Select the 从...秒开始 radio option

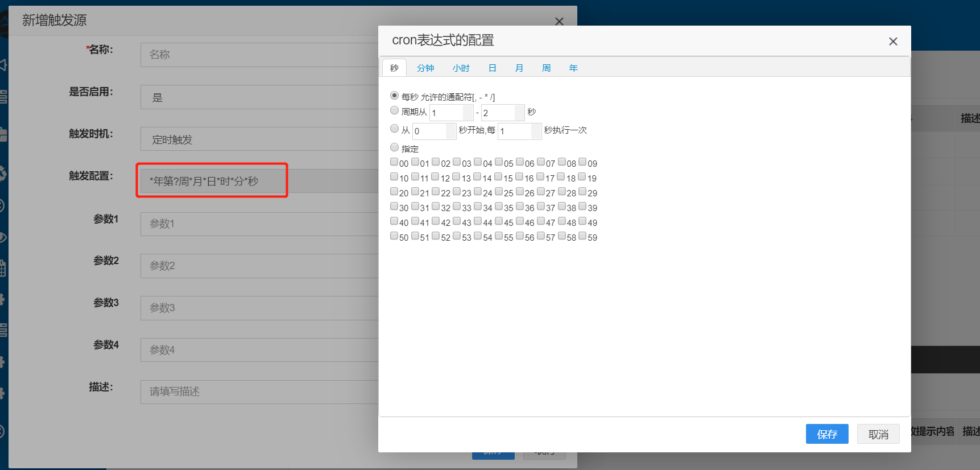pos(394,129)
